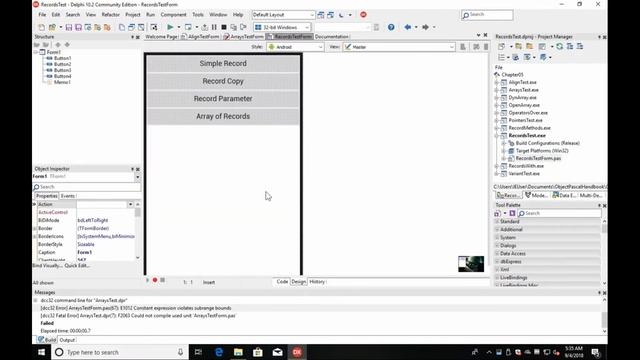
Task: Open the File menu
Action: [42, 15]
